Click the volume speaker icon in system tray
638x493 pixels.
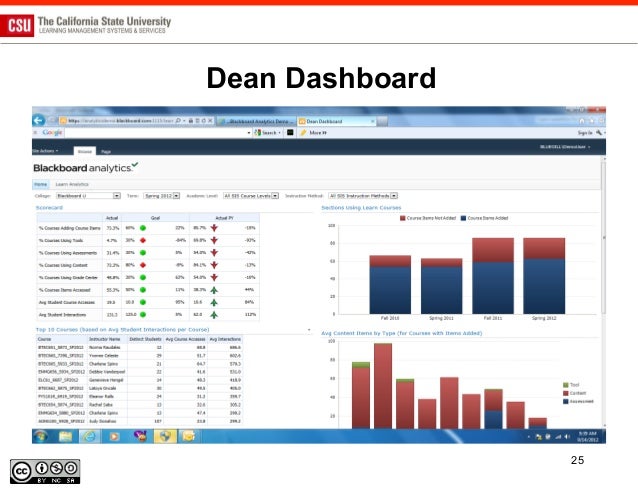tap(567, 436)
